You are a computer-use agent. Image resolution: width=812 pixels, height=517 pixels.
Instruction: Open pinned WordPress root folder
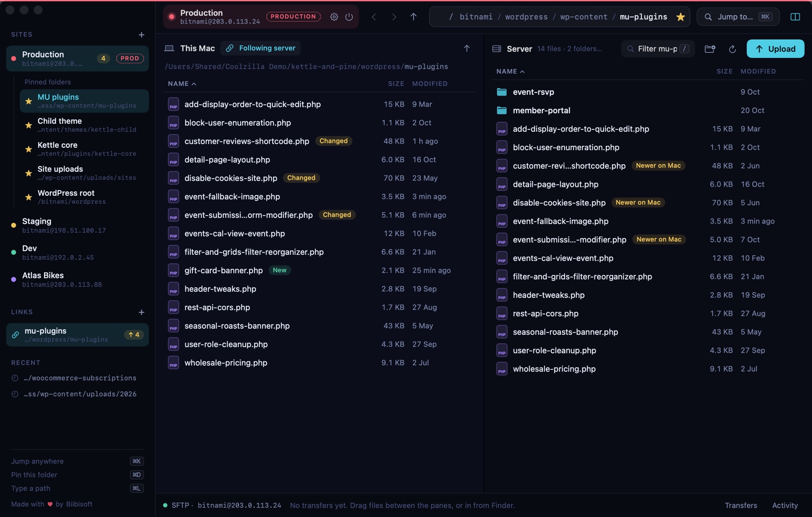coord(84,197)
